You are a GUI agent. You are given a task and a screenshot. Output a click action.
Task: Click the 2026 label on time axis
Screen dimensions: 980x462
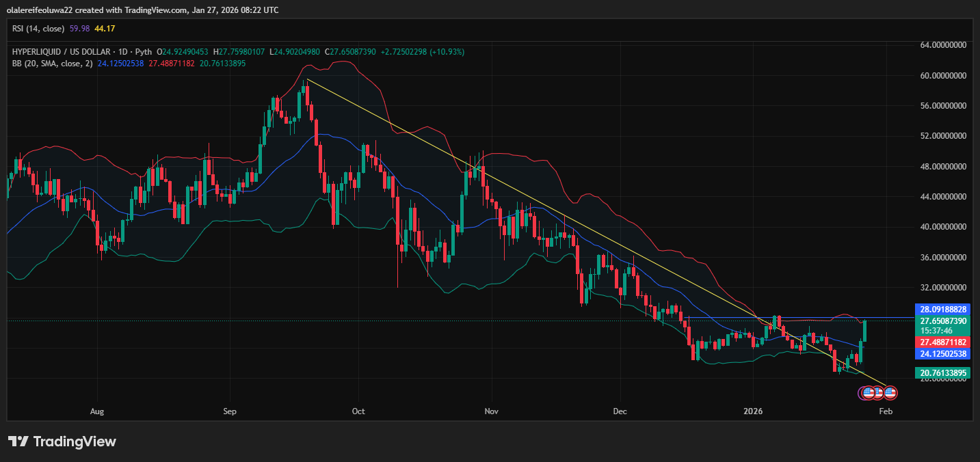pyautogui.click(x=752, y=411)
